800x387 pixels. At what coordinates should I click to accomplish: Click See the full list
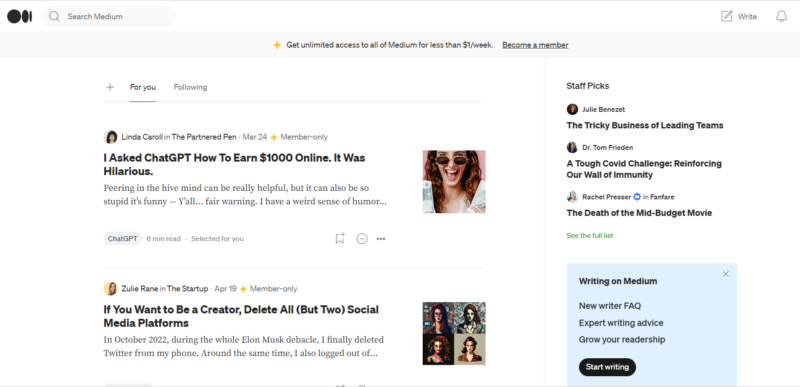(x=590, y=236)
